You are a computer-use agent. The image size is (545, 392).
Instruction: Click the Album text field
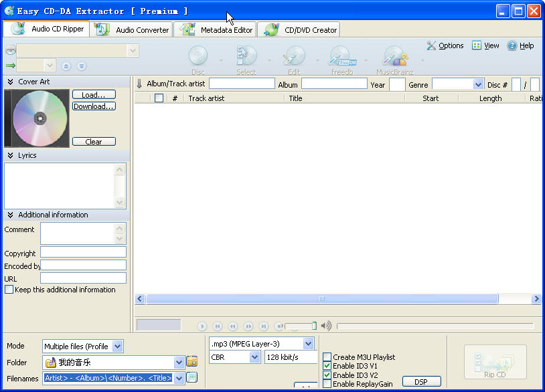(334, 84)
